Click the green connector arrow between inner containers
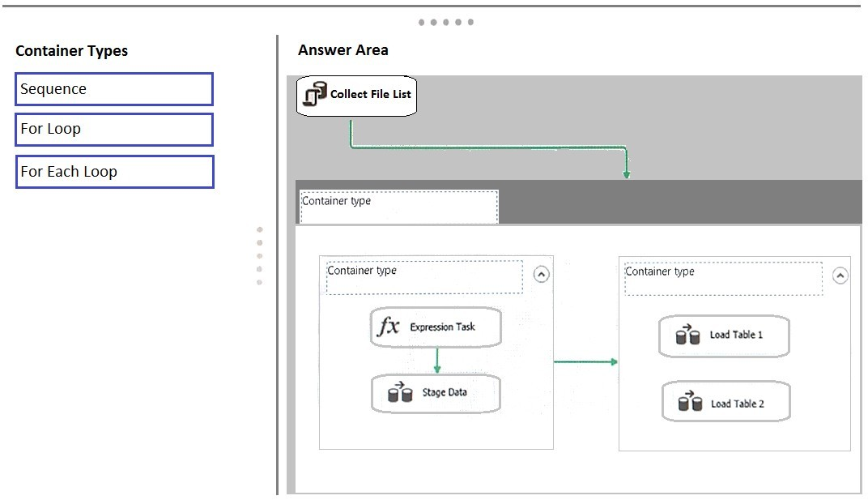This screenshot has height=500, width=868. tap(585, 362)
